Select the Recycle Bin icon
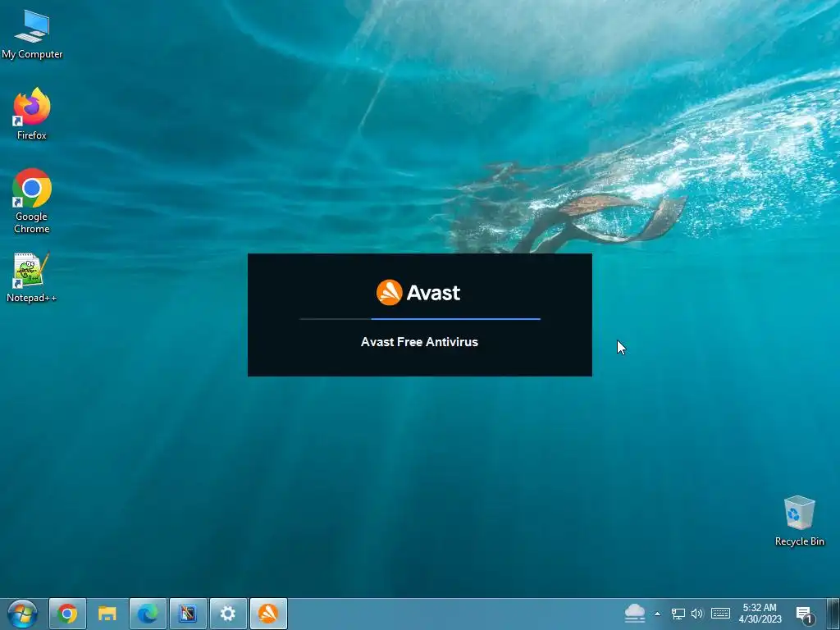 (x=799, y=521)
